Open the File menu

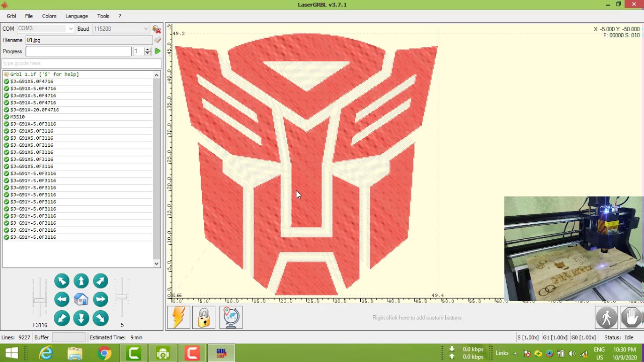[29, 16]
